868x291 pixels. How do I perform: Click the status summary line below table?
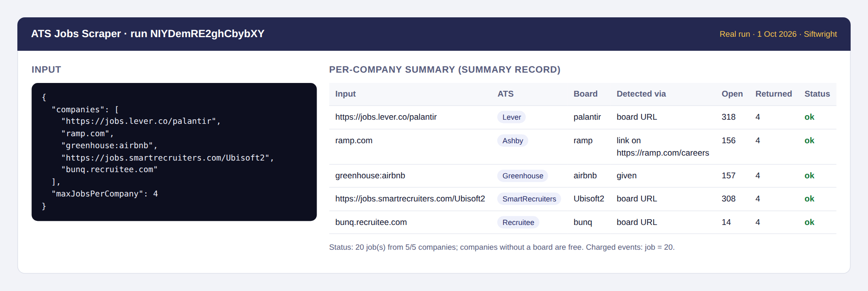point(502,247)
